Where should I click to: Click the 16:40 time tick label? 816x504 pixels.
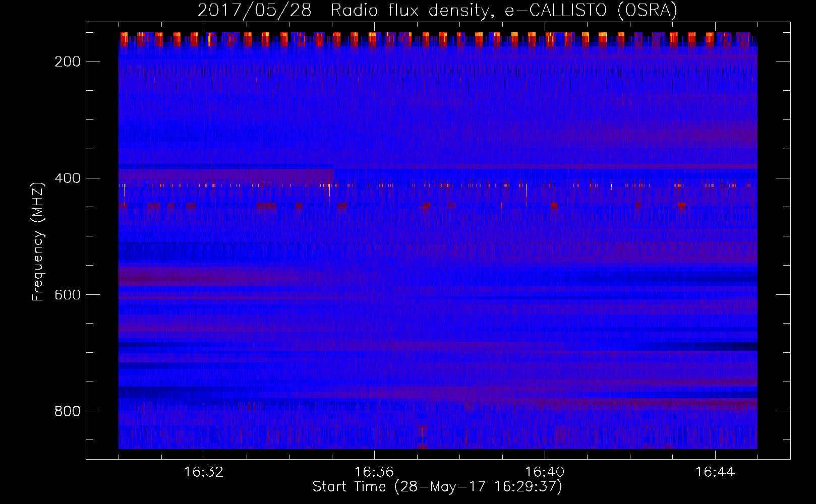point(545,472)
